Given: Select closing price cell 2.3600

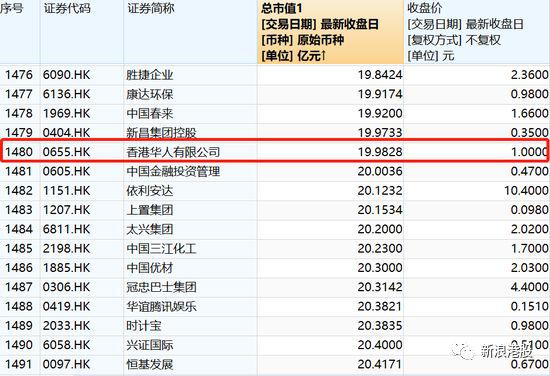Looking at the screenshot, I should point(529,75).
